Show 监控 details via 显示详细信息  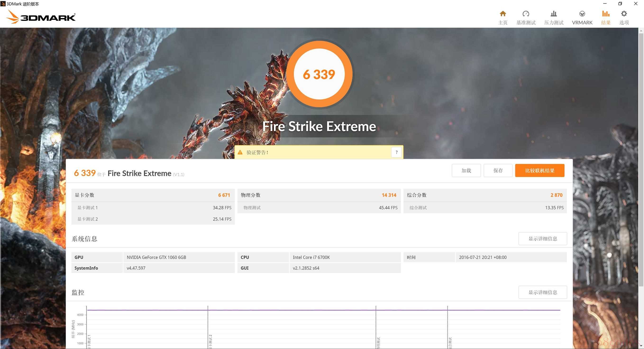(543, 292)
